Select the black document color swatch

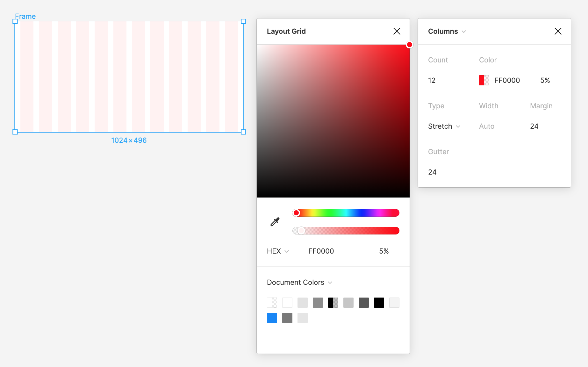(x=379, y=303)
